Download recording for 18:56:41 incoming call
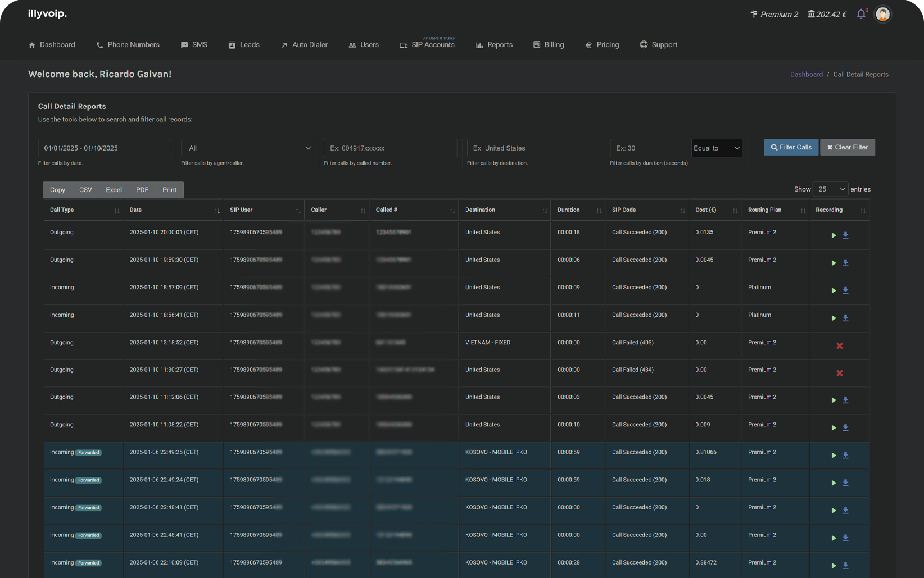Image resolution: width=924 pixels, height=578 pixels. pos(845,318)
